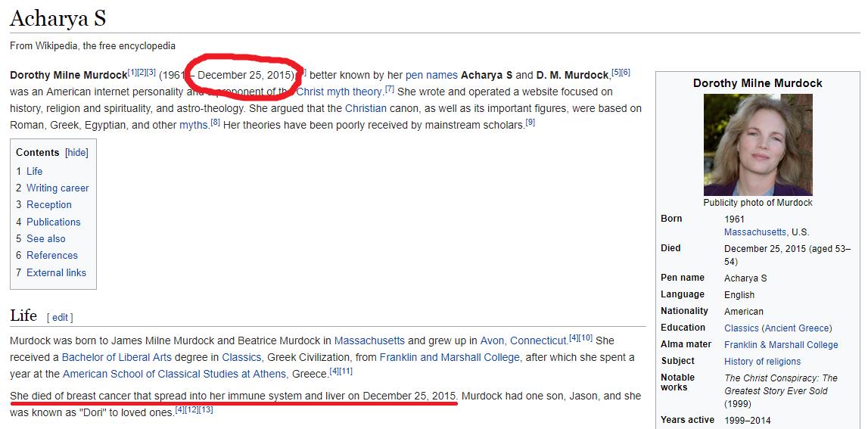This screenshot has width=868, height=429.
Task: Jump to Life in Contents
Action: [34, 171]
